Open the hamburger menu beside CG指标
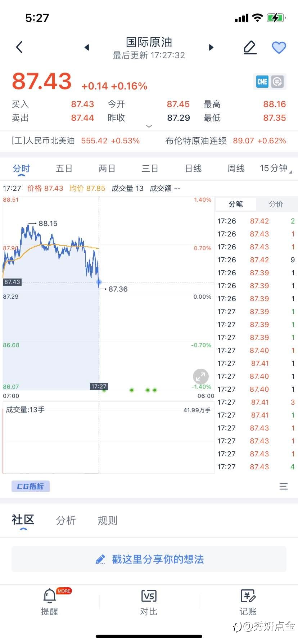The height and width of the screenshot is (644, 298). tap(284, 486)
